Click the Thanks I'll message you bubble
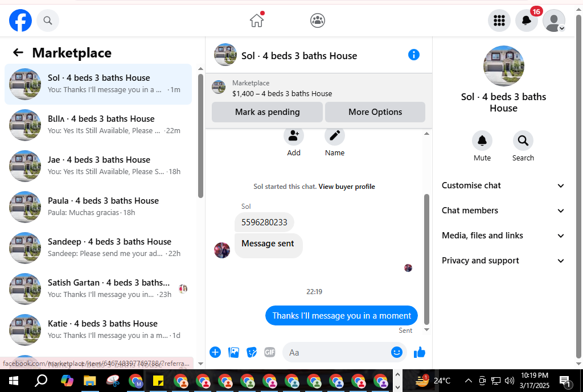Viewport: 583px width, 392px height. (342, 315)
